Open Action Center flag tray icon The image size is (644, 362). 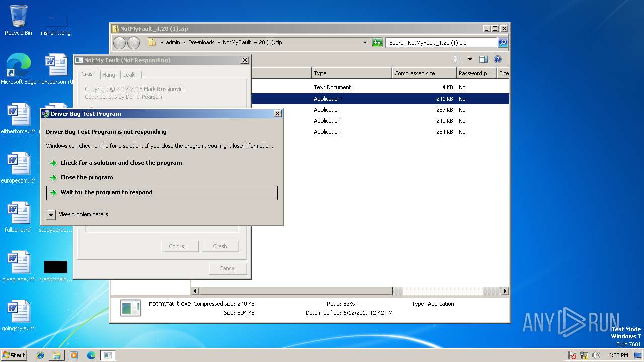(x=572, y=355)
